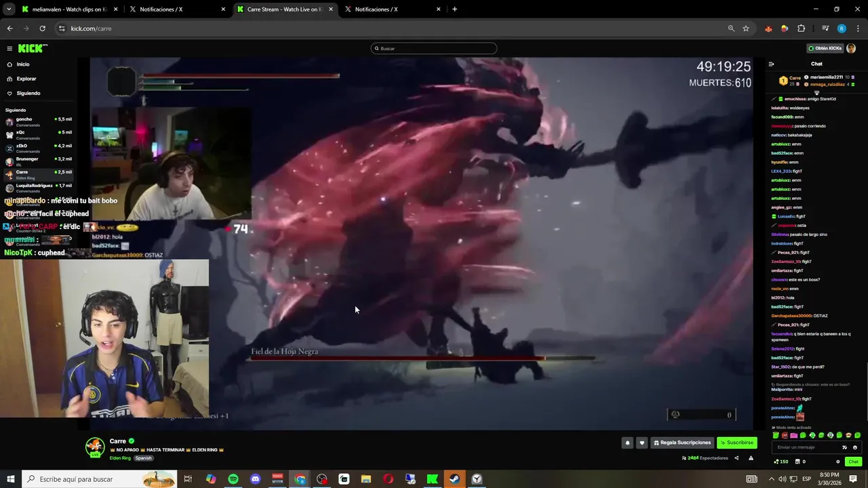Open the chat shop icon showing 0

[x=800, y=462]
